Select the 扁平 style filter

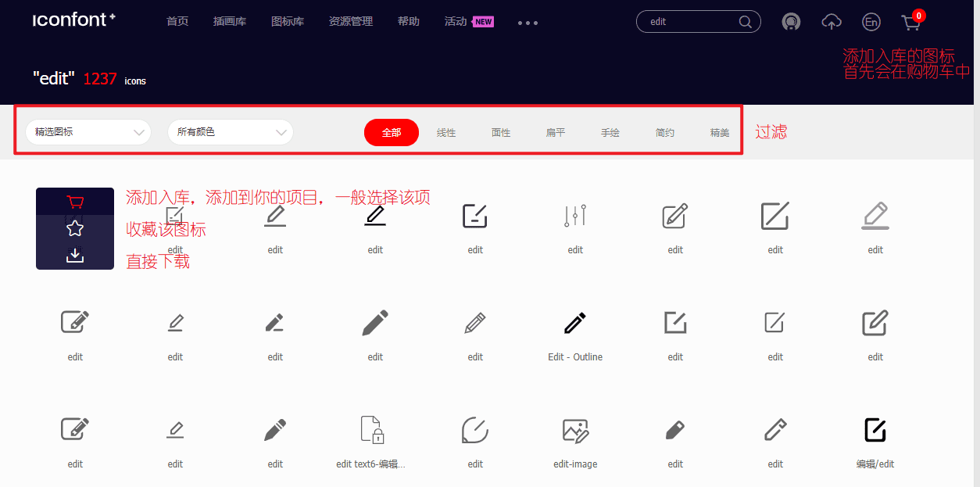[556, 133]
